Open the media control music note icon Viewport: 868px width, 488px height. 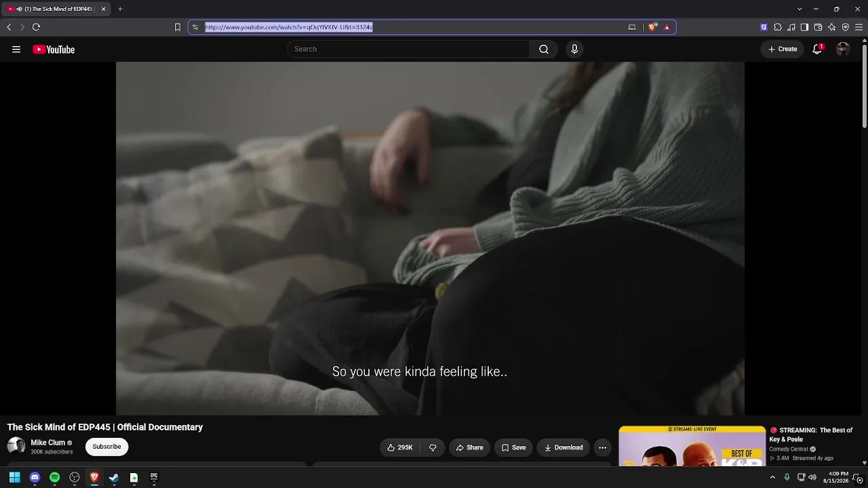pyautogui.click(x=791, y=27)
